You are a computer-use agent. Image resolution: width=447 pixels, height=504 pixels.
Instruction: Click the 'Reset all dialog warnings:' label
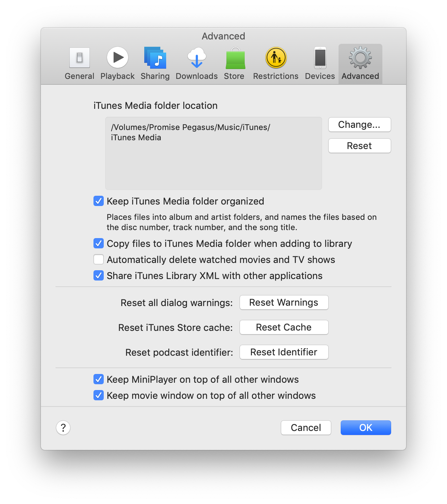[x=177, y=303]
